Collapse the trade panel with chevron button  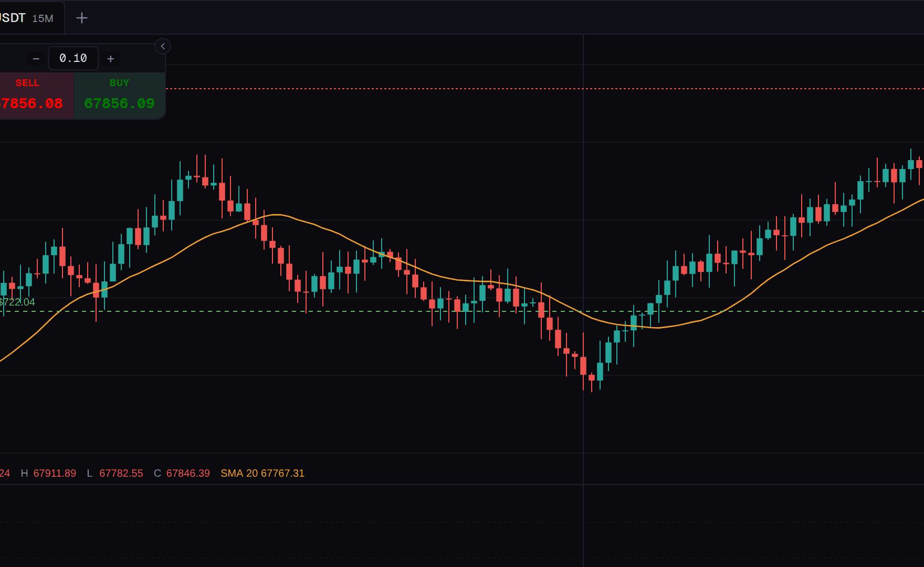[x=163, y=46]
